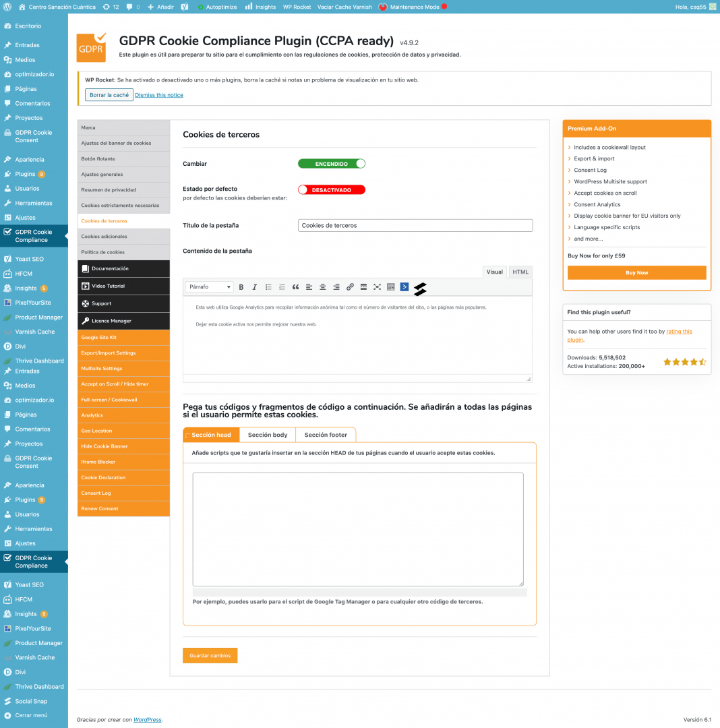The width and height of the screenshot is (720, 728).
Task: Open the comments bubble icon in the admin bar
Action: coord(129,7)
